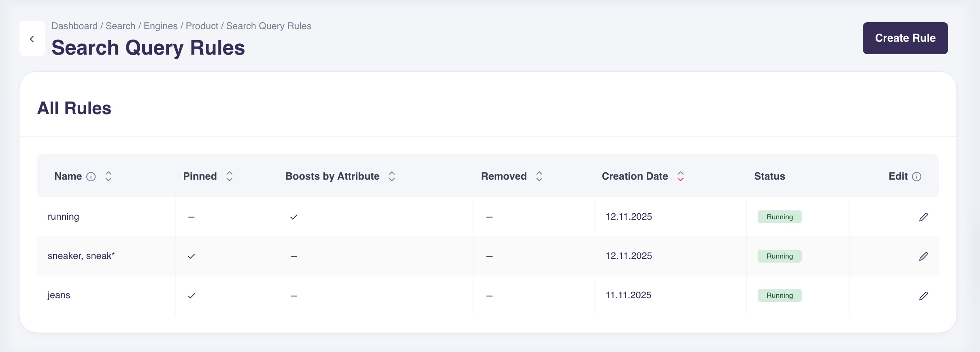Image resolution: width=980 pixels, height=352 pixels.
Task: Select the 'sneaker, sneak*' rule name
Action: click(81, 256)
